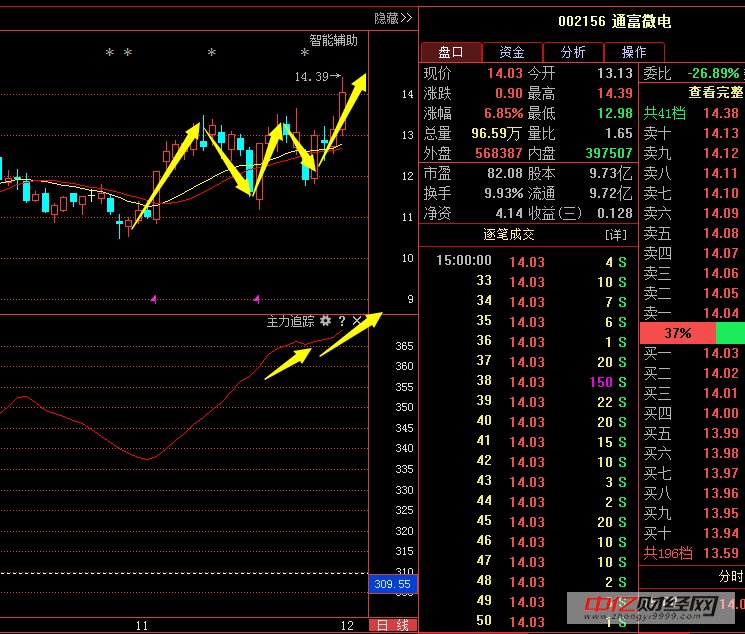
Task: Open the 分析 tab
Action: click(x=573, y=52)
